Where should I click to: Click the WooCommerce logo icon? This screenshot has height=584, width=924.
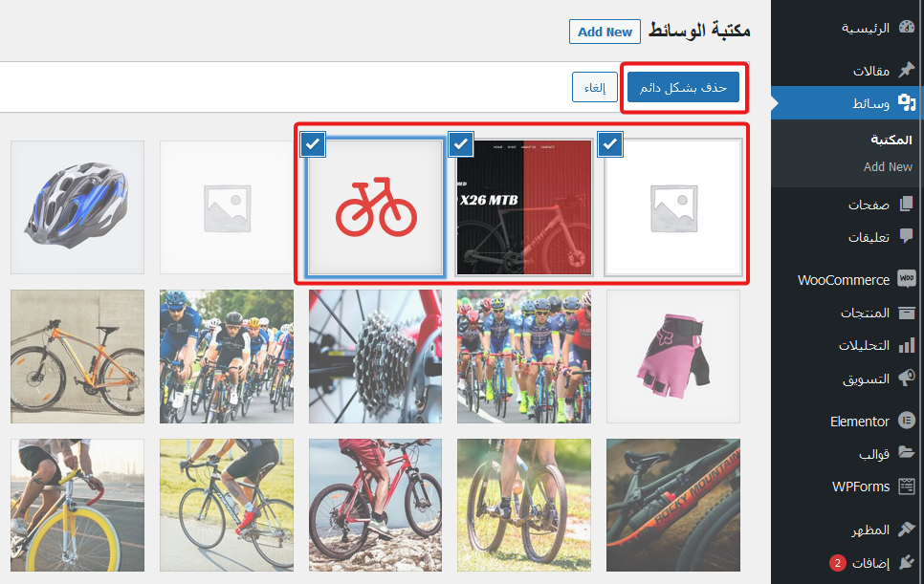(x=906, y=280)
